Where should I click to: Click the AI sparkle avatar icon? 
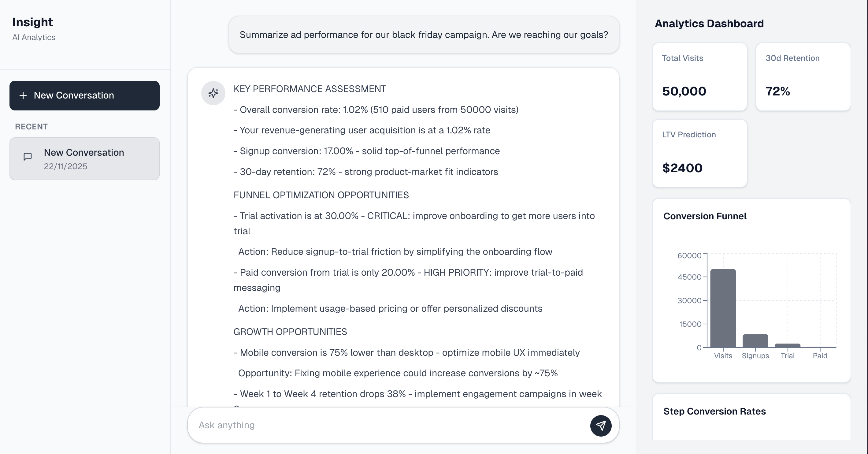[x=213, y=93]
